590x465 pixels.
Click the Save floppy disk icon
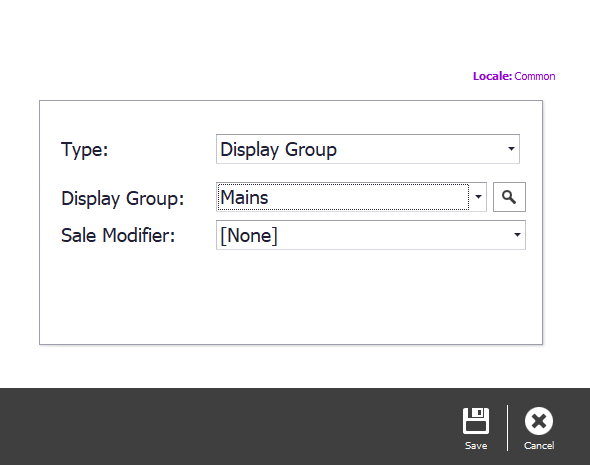(x=476, y=421)
